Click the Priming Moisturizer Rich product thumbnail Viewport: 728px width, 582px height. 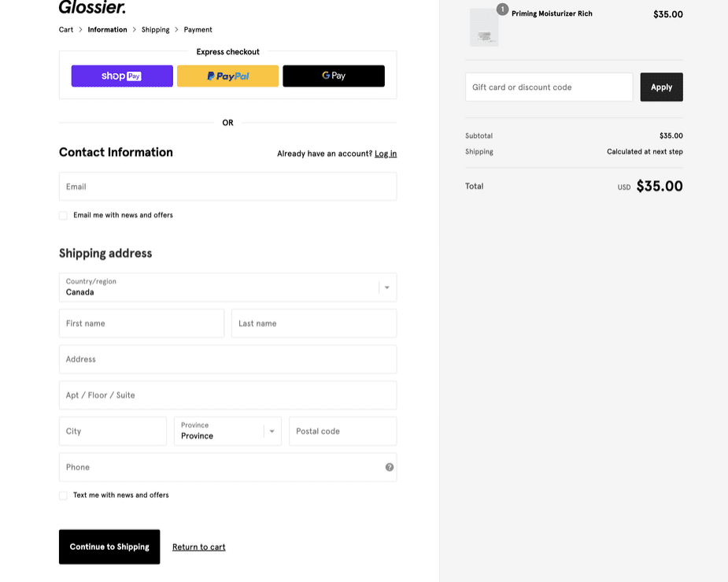(484, 28)
